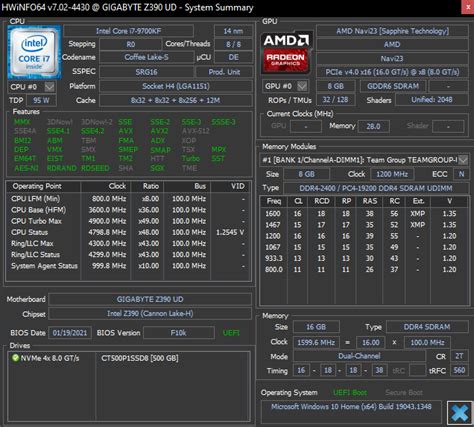
Task: Click the Operating Point column header
Action: coord(43,186)
